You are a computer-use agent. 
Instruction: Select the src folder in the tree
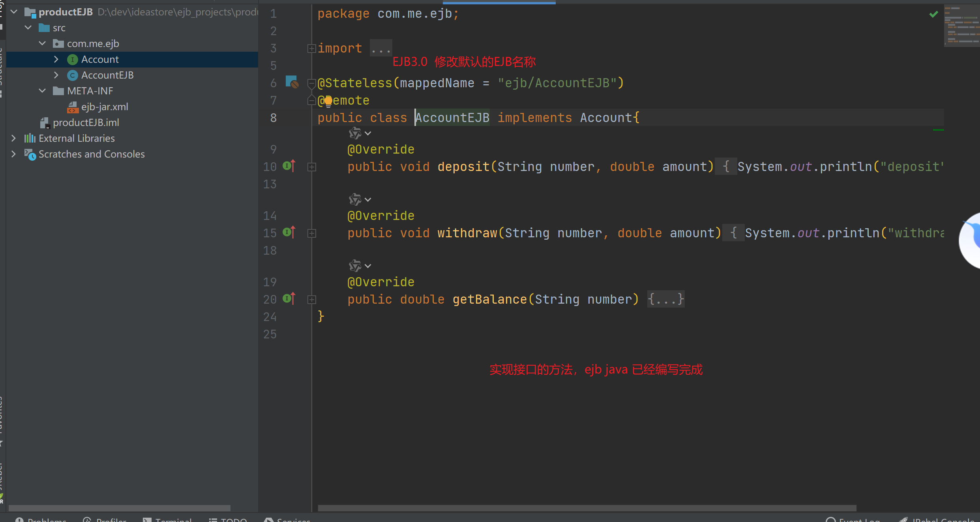click(x=59, y=28)
